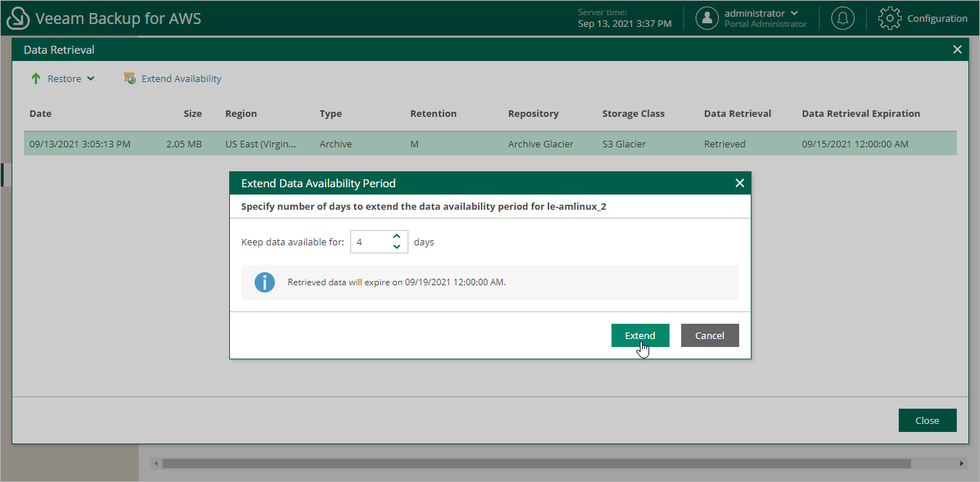
Task: Expand the administrator account dropdown arrow
Action: click(794, 13)
